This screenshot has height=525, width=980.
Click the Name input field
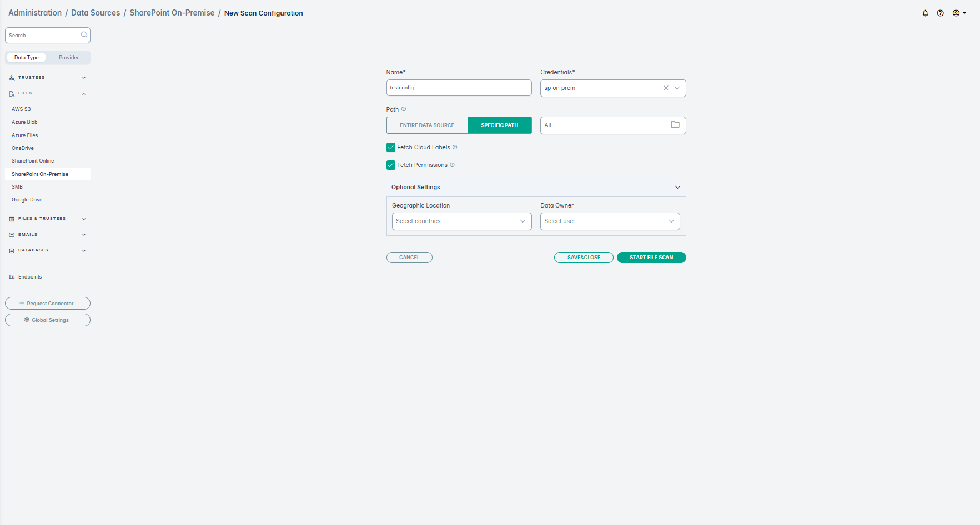point(459,88)
